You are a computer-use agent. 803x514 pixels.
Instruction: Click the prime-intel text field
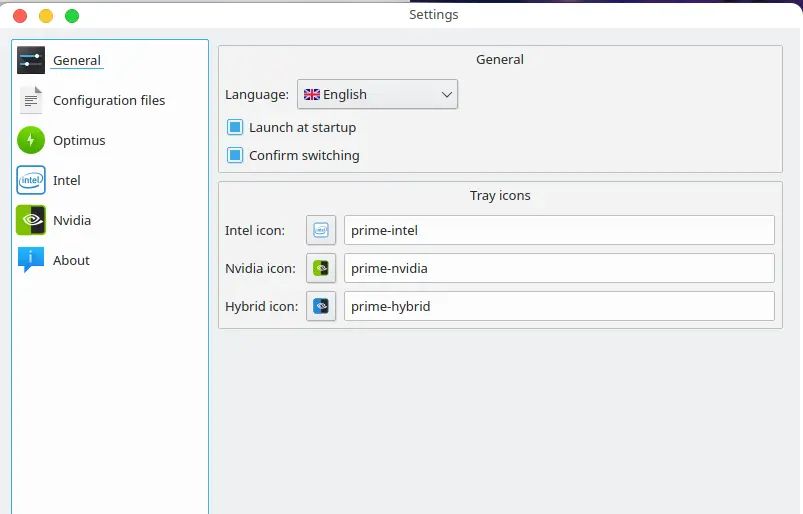click(559, 230)
